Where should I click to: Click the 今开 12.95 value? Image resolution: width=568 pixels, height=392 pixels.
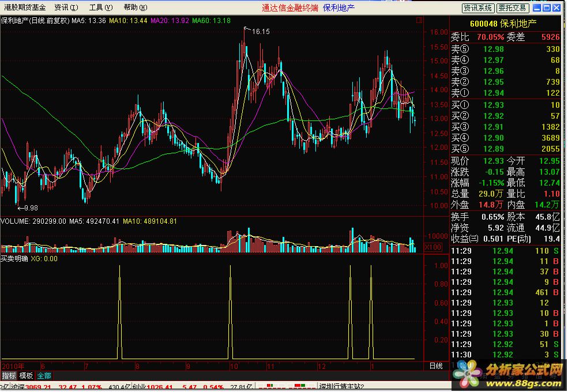click(x=550, y=160)
